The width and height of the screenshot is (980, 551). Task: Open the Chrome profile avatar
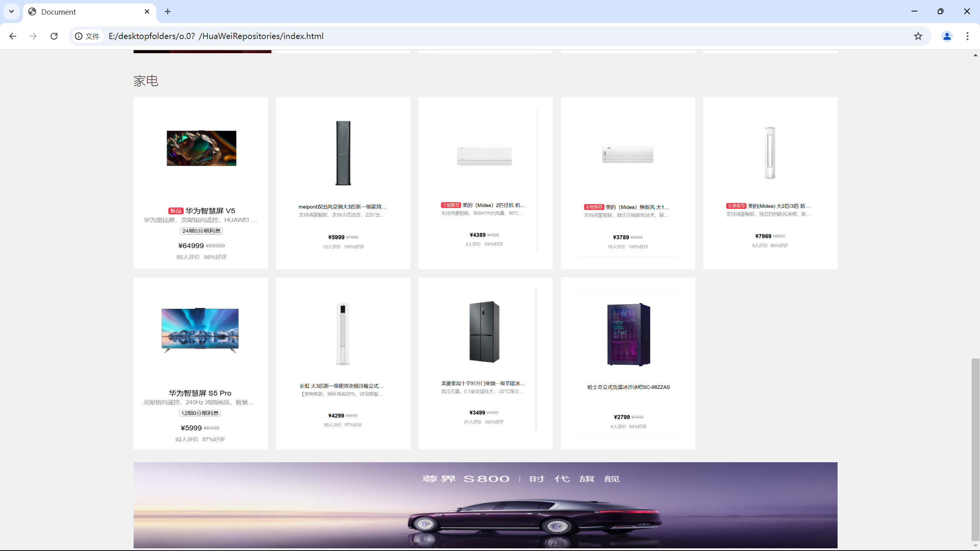pyautogui.click(x=947, y=36)
